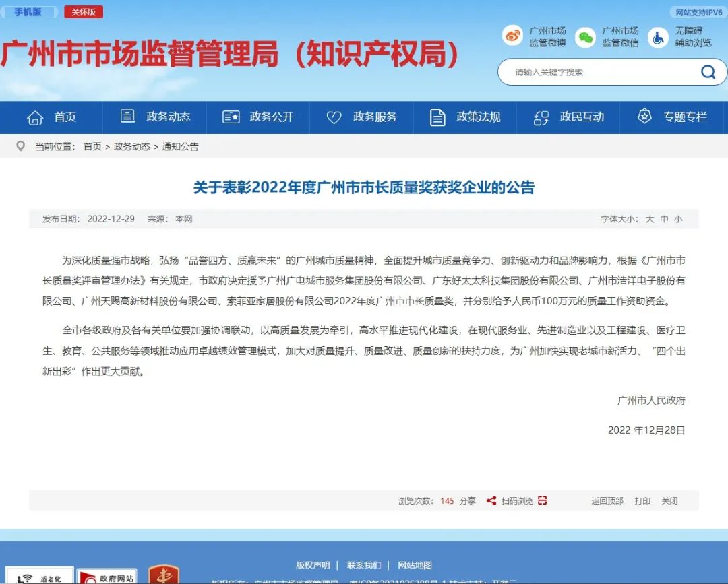Open the 政务公开 navigation menu
728x584 pixels.
point(258,117)
